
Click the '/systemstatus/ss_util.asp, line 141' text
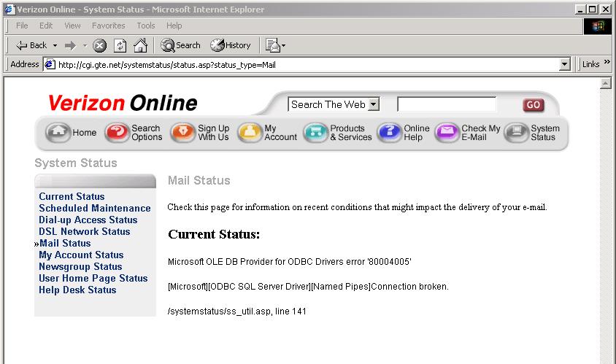237,311
